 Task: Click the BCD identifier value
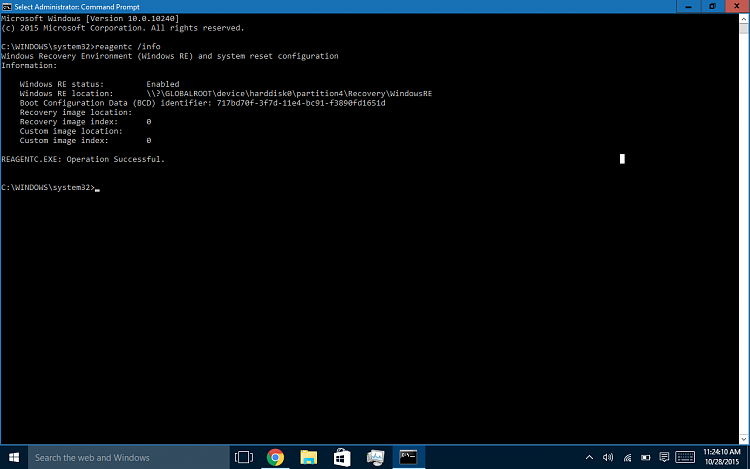coord(301,103)
